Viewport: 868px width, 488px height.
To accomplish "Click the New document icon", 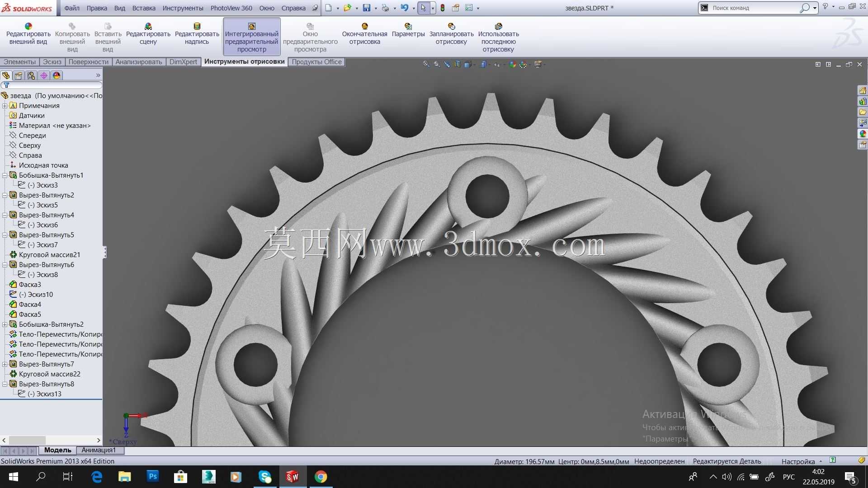I will (329, 8).
